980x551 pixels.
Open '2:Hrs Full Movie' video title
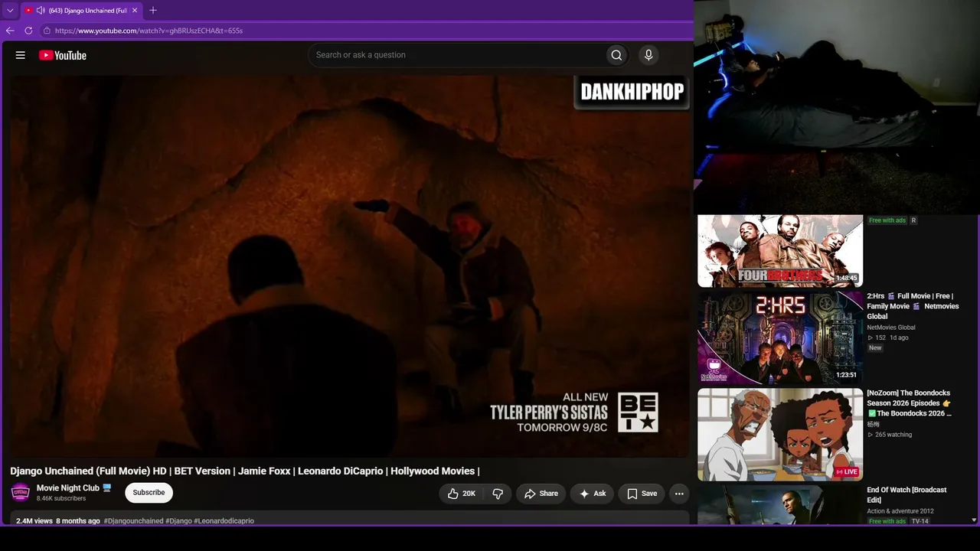(x=911, y=306)
